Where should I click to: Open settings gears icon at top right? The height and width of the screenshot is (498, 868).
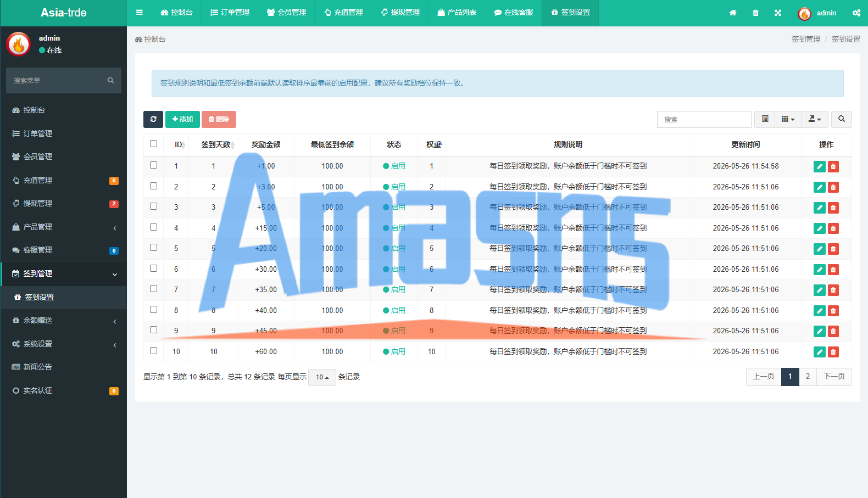(x=856, y=13)
